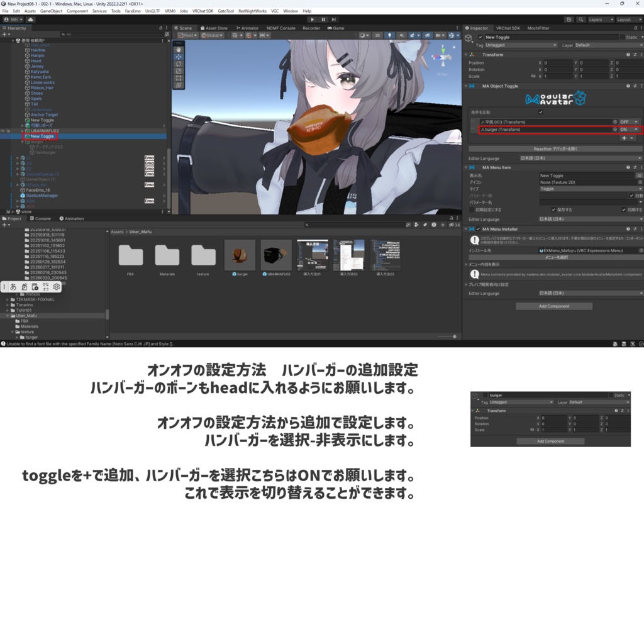This screenshot has height=644, width=644.
Task: Click the search icon in the Project panel
Action: point(306,225)
